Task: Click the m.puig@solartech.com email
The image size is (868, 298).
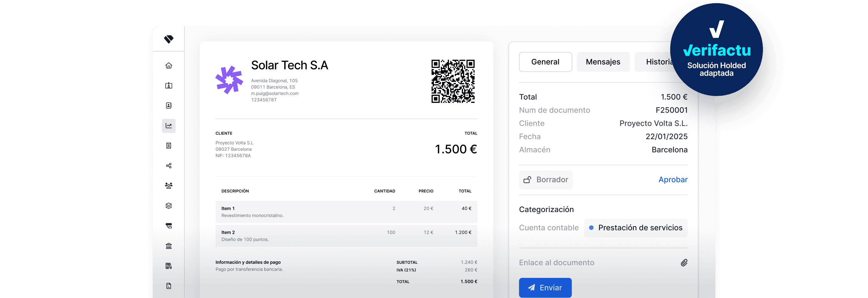Action: click(275, 93)
